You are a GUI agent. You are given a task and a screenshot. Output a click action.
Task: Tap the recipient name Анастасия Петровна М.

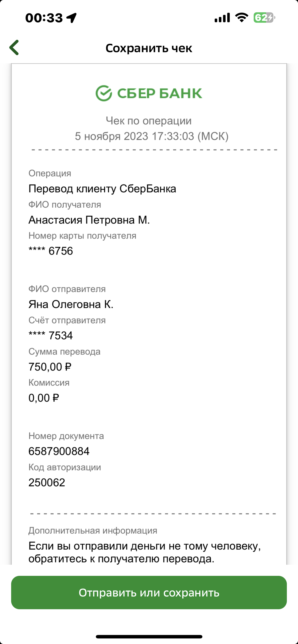(89, 220)
